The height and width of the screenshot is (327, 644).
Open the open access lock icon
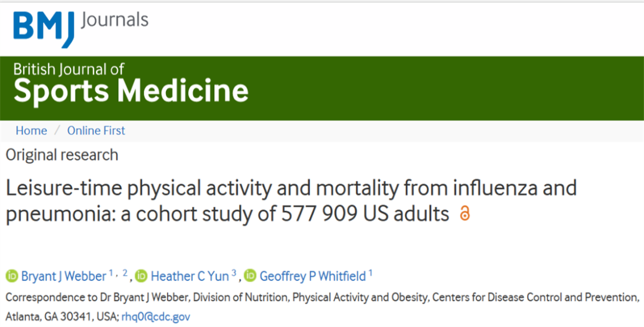click(465, 214)
